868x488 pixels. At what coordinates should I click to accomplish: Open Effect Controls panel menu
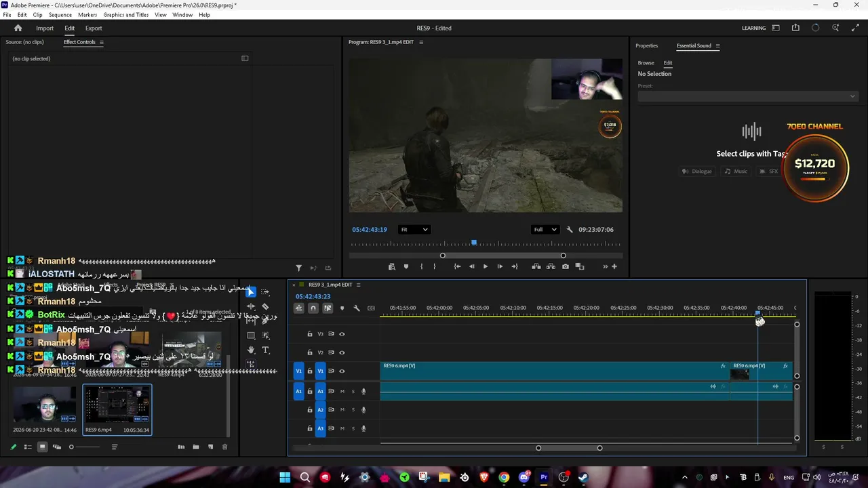pyautogui.click(x=102, y=42)
